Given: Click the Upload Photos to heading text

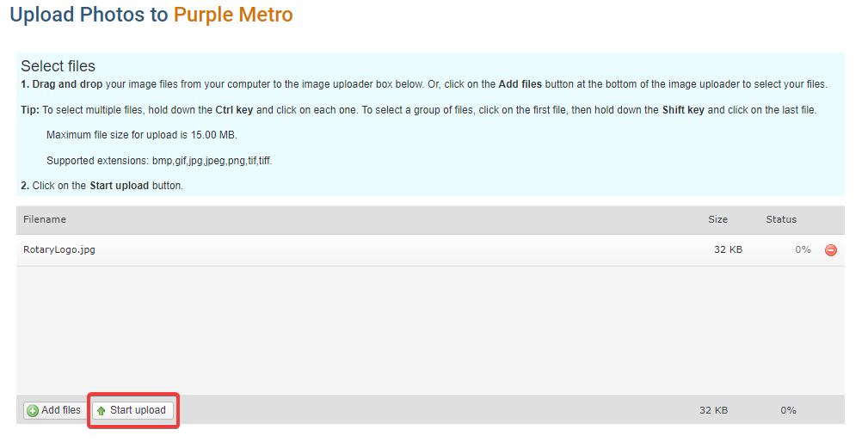Looking at the screenshot, I should (89, 15).
